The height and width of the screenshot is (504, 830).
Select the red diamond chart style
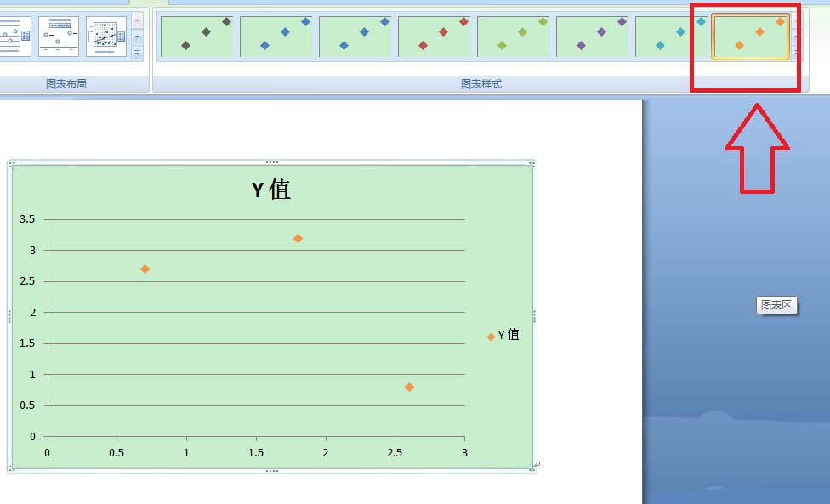pos(434,36)
